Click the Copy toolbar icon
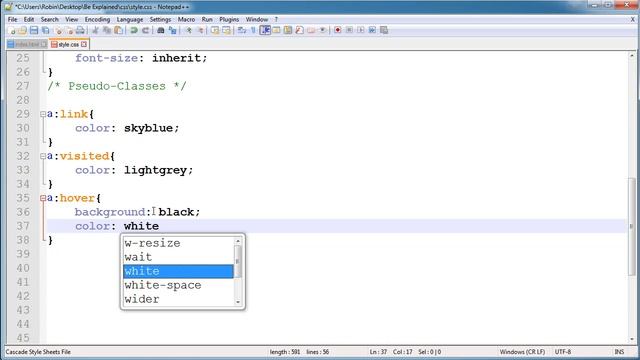 (107, 30)
